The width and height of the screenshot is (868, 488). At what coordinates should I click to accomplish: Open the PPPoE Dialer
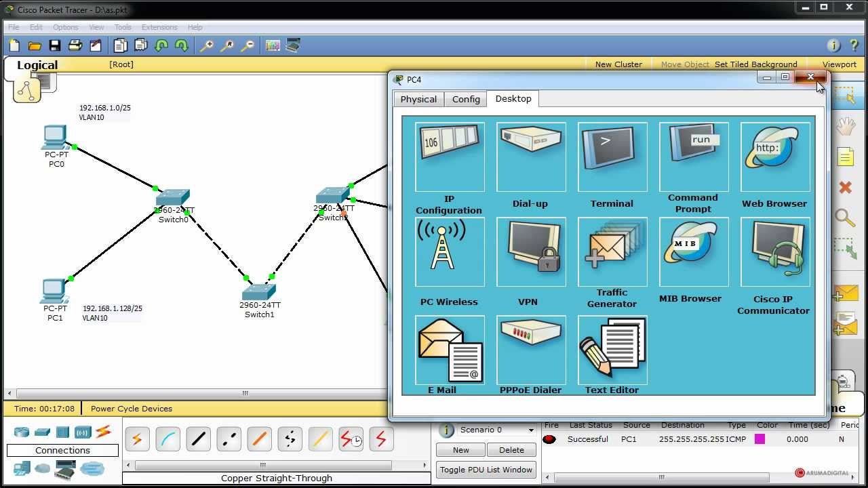click(531, 350)
